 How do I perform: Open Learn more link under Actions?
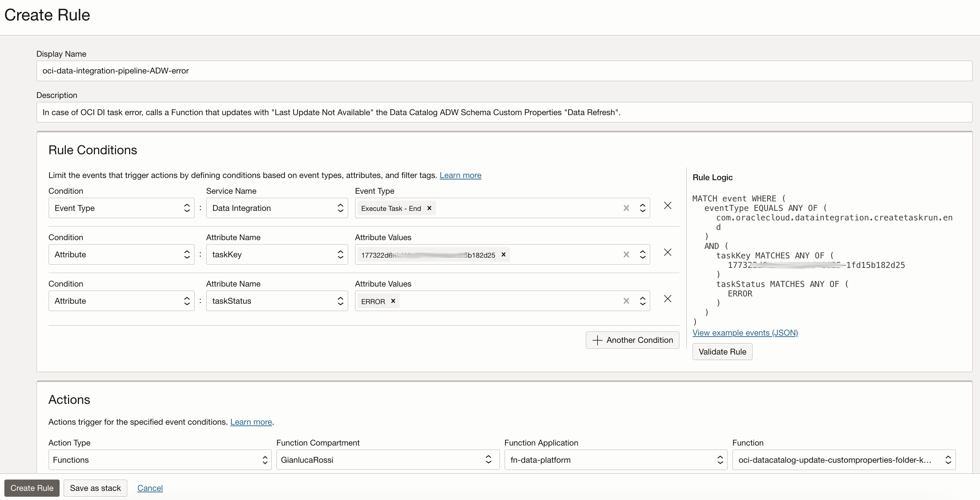[x=251, y=422]
